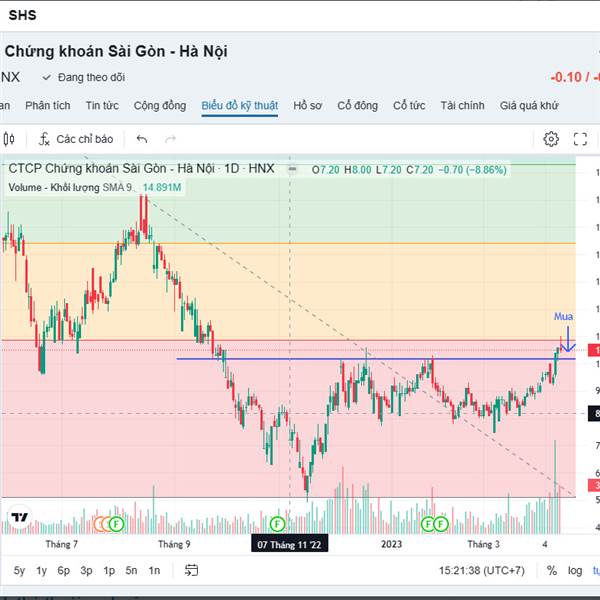
Task: Click the 07 Tháng 11 '22 date label
Action: (289, 545)
